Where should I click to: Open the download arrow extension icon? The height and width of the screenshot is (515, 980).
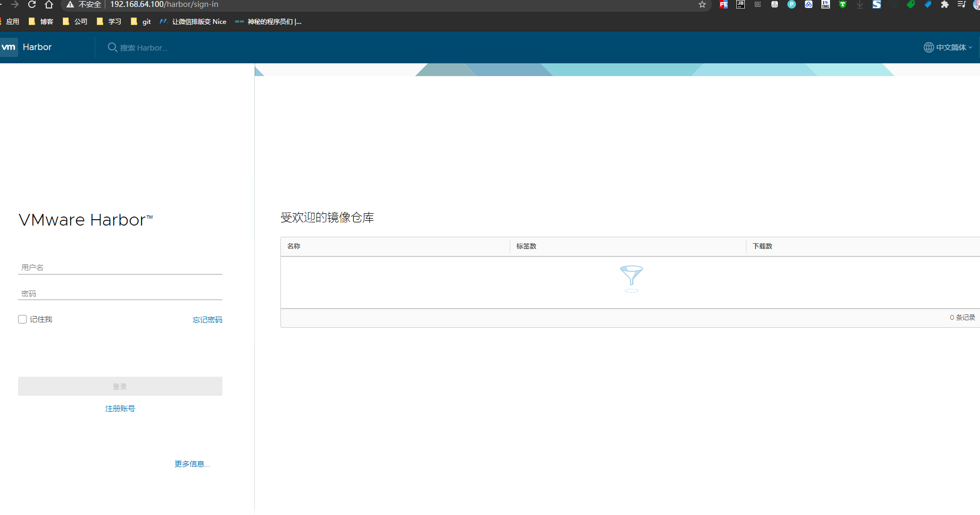860,4
